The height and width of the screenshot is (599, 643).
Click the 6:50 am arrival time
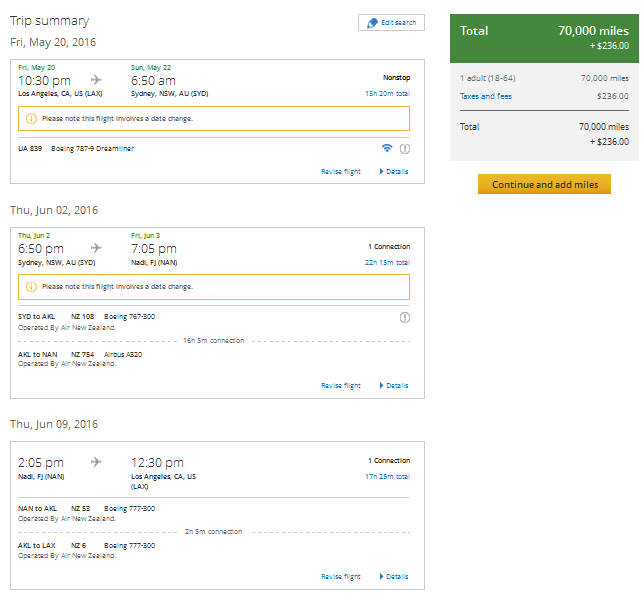pos(153,80)
